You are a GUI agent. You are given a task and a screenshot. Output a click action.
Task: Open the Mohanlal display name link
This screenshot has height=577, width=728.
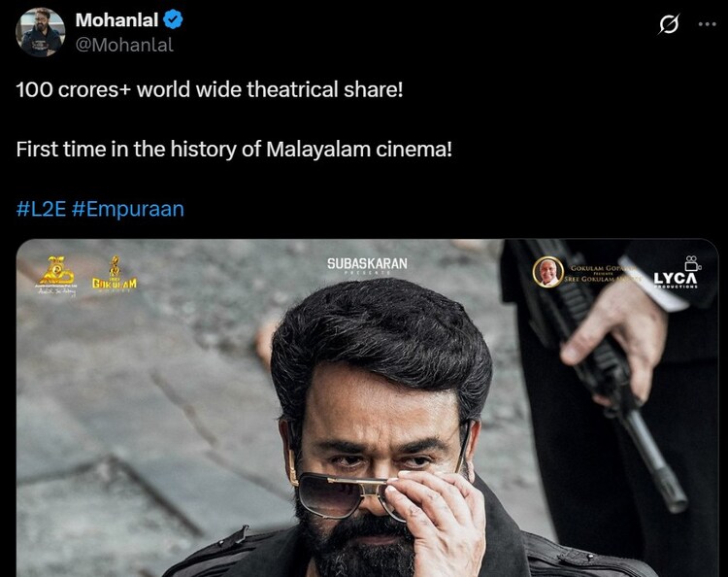(117, 20)
